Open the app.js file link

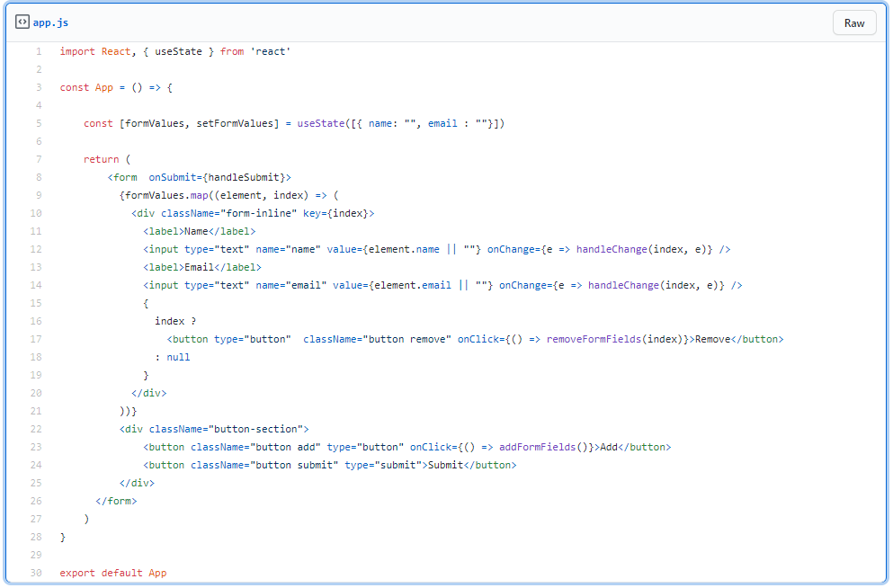(50, 22)
